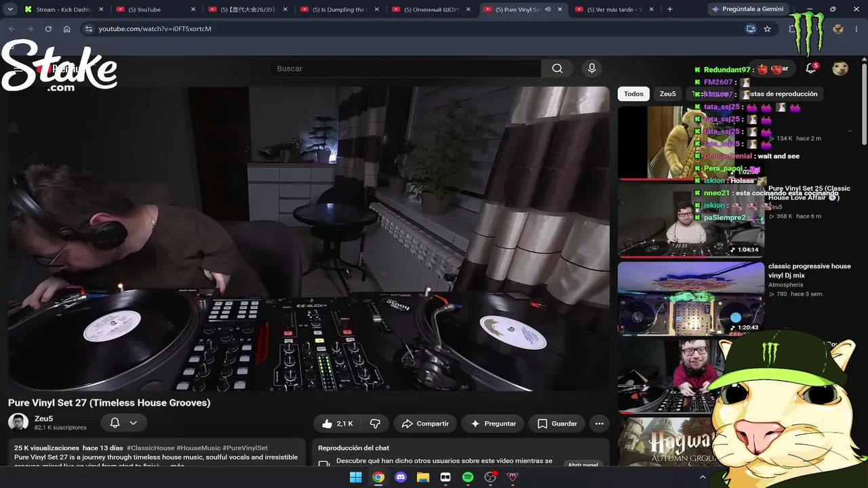This screenshot has height=488, width=868.
Task: Like the video with thumbs up
Action: click(337, 424)
